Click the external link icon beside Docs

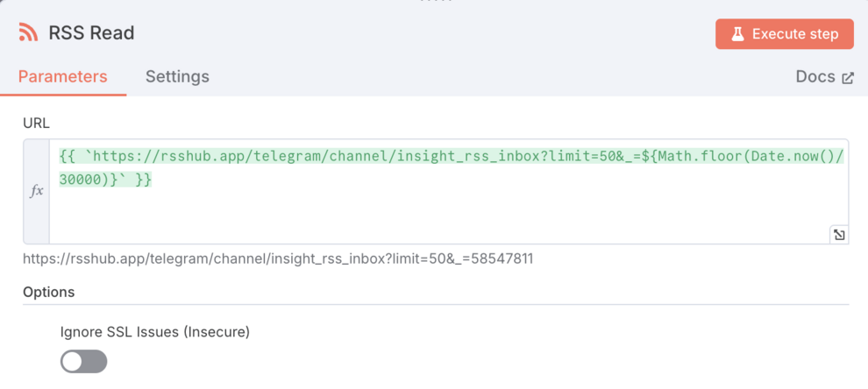click(x=848, y=78)
